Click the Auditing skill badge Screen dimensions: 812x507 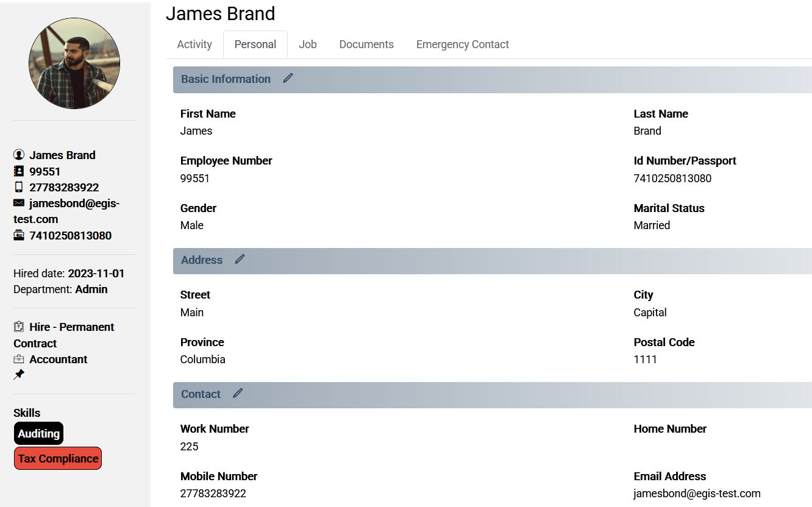tap(38, 433)
